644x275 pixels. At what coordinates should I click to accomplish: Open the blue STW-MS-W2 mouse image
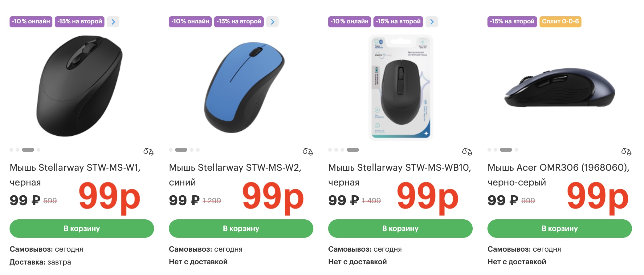[244, 87]
